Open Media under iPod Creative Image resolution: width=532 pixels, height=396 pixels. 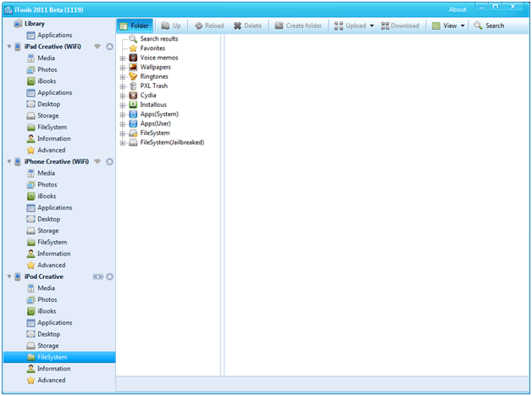[46, 288]
